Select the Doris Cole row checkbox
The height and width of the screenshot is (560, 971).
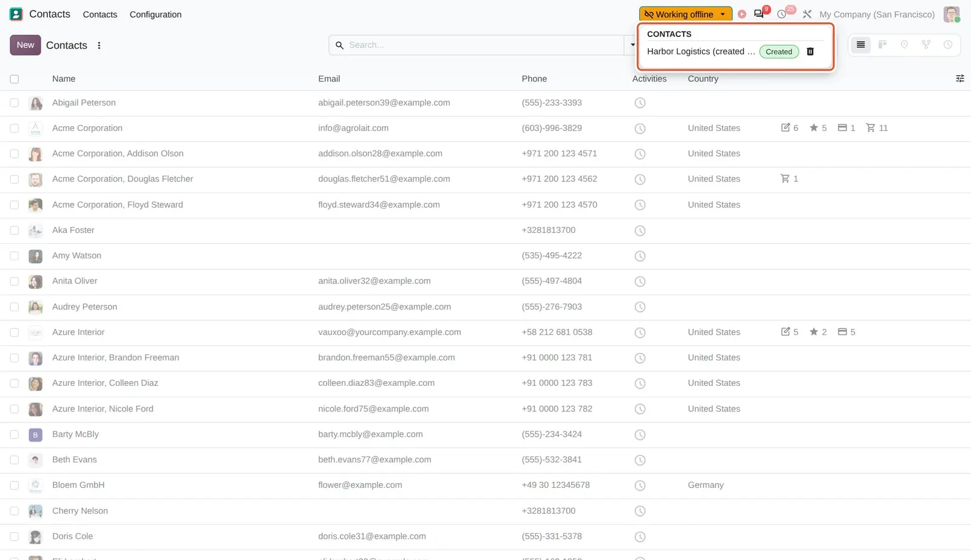tap(15, 536)
